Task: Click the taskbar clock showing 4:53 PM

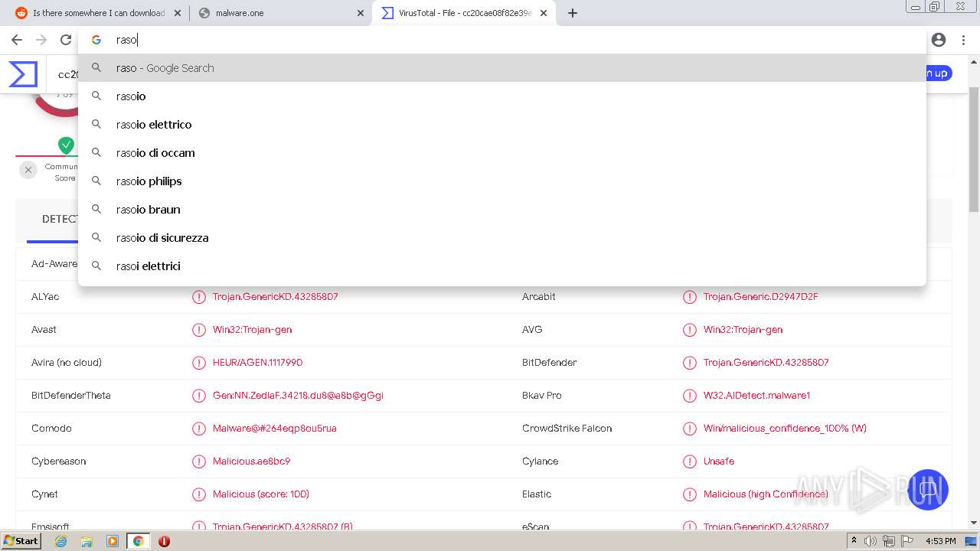Action: (940, 541)
